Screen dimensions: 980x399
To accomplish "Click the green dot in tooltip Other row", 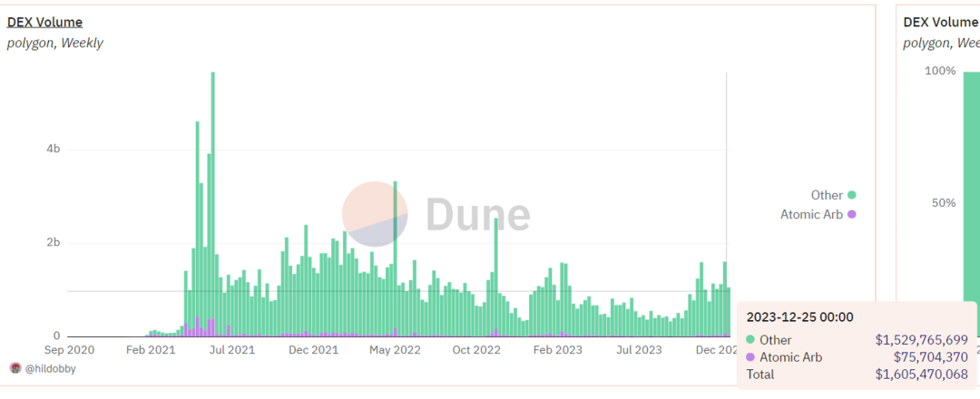I will coord(750,340).
